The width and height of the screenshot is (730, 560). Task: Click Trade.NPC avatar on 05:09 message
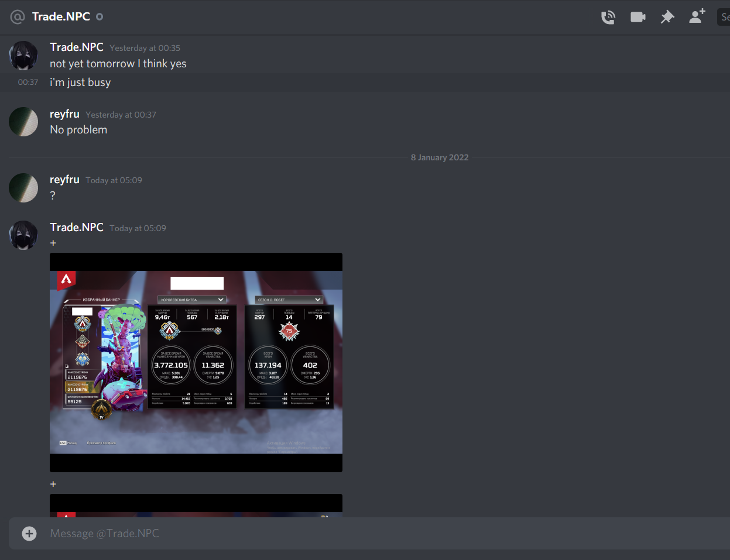[23, 235]
